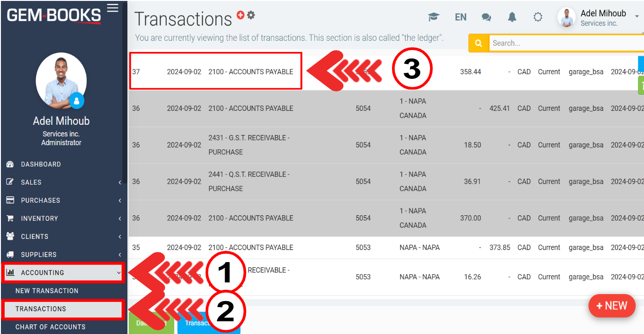Select Chart of Accounts in sidebar

click(50, 327)
